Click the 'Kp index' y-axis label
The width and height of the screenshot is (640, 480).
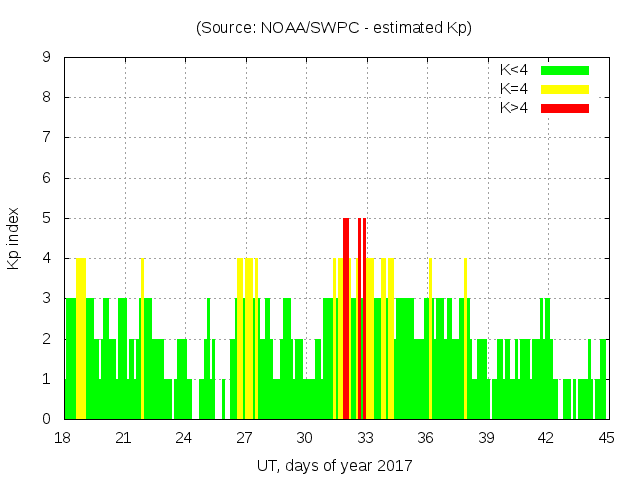13,238
